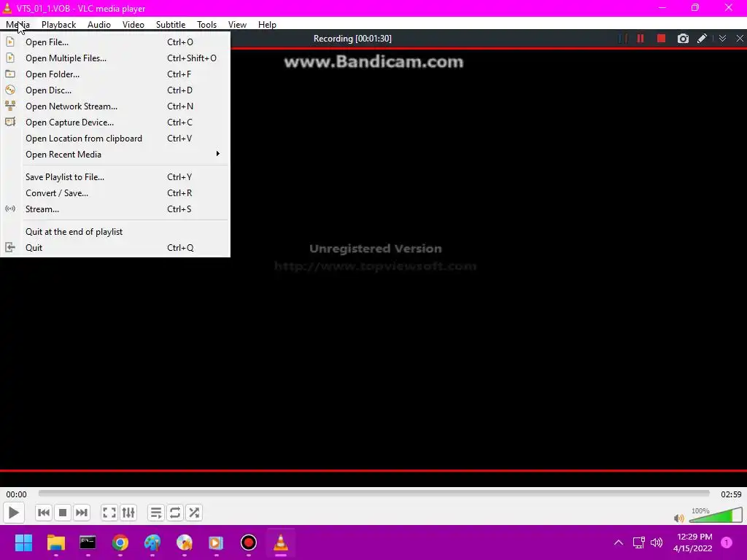Viewport: 747px width, 560px height.
Task: Seek using the playback progress bar
Action: 374,494
